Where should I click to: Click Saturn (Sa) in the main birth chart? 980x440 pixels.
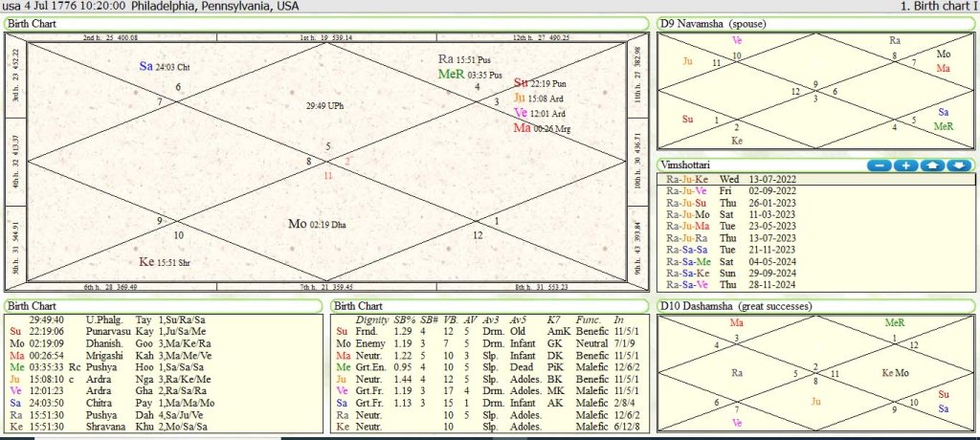(146, 66)
